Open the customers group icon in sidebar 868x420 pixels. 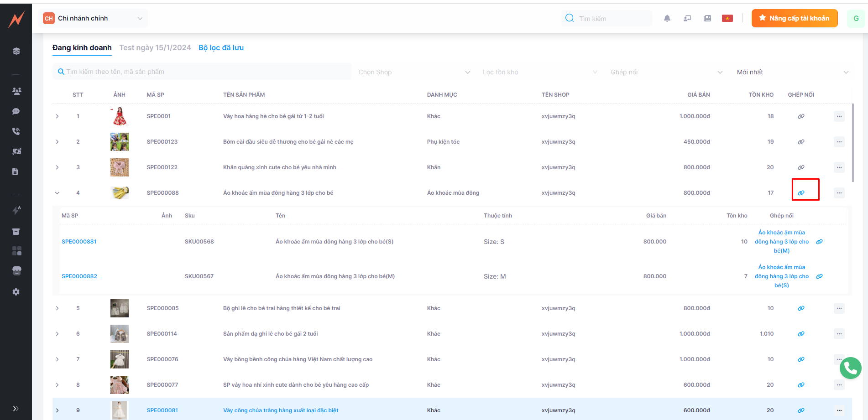click(16, 91)
